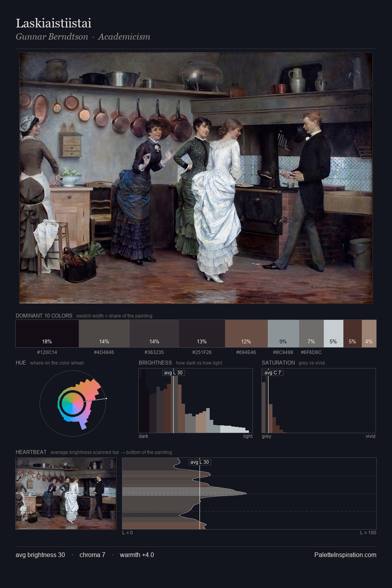Click the 'dark' brightness axis label
The image size is (392, 588).
click(x=143, y=436)
